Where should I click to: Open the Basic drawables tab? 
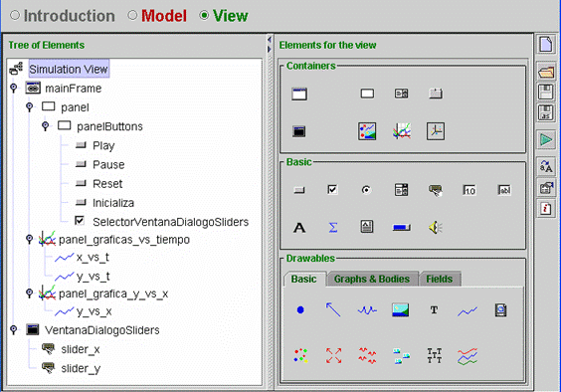pyautogui.click(x=303, y=279)
